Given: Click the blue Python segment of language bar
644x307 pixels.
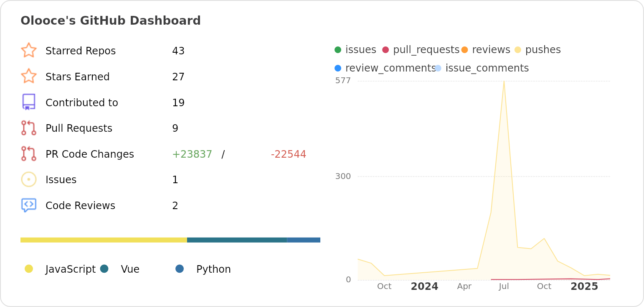Looking at the screenshot, I should pyautogui.click(x=304, y=240).
